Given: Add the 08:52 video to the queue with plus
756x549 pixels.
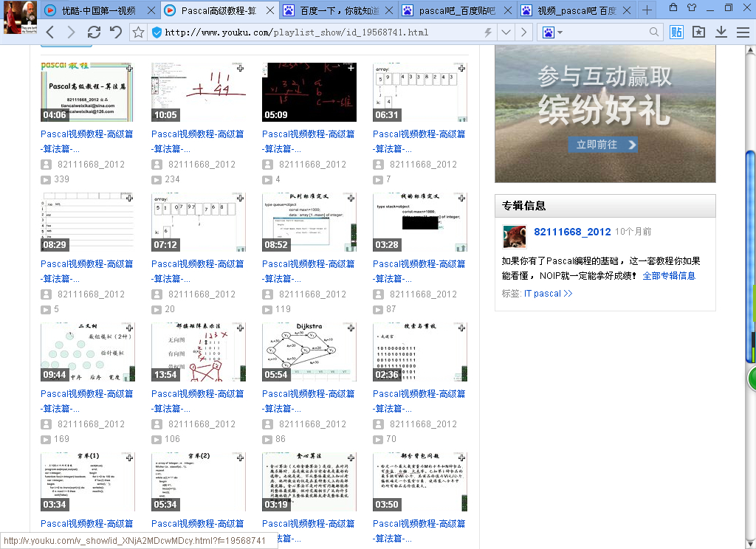Looking at the screenshot, I should tap(351, 198).
